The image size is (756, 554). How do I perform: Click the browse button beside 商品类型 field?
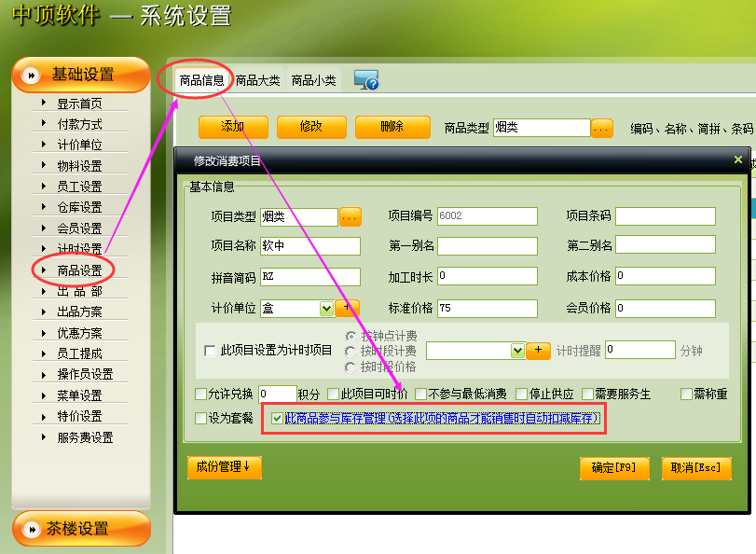602,128
